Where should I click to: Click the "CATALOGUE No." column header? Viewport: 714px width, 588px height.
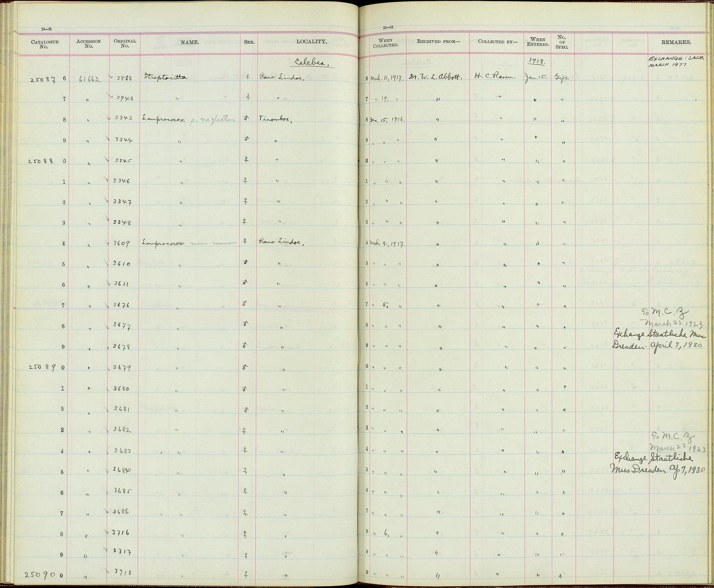45,44
